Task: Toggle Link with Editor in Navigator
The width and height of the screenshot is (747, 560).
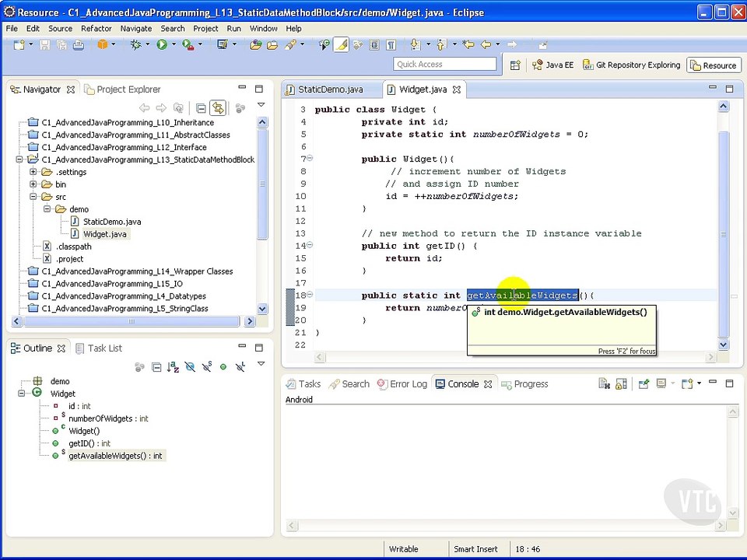Action: tap(218, 108)
